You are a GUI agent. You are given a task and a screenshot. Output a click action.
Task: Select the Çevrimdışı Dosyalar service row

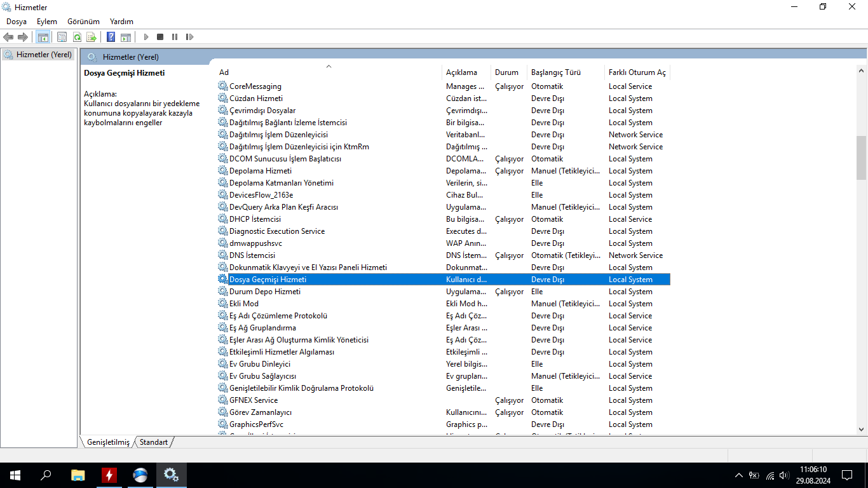(x=444, y=110)
